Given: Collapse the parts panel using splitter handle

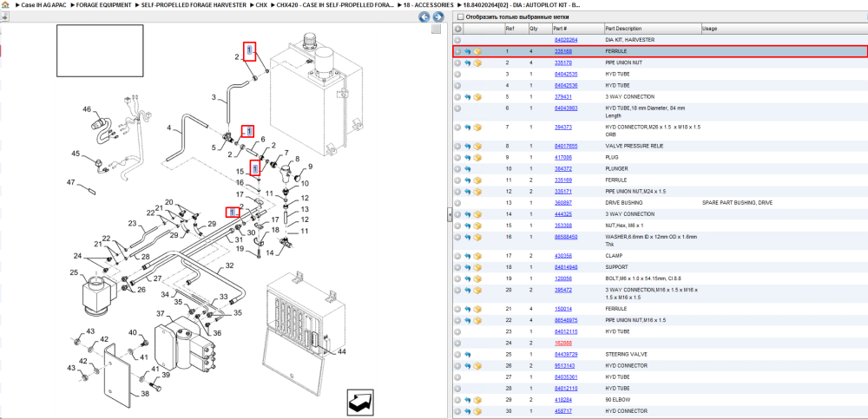Looking at the screenshot, I should [x=450, y=216].
